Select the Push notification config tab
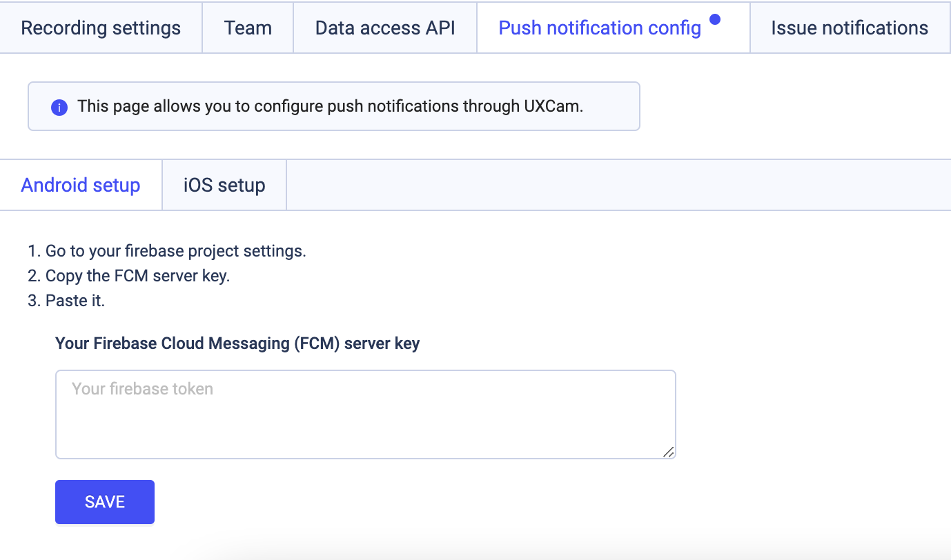The width and height of the screenshot is (951, 560). [x=600, y=28]
